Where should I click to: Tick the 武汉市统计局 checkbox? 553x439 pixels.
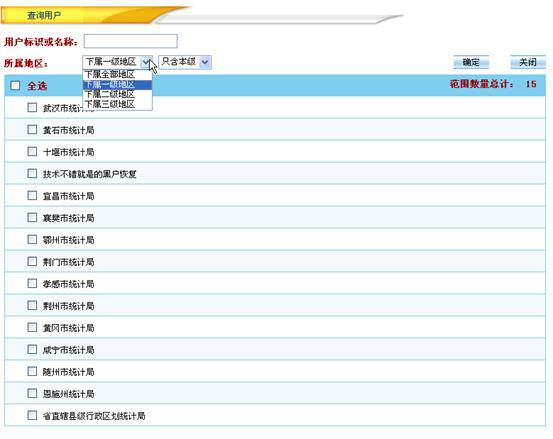click(x=32, y=108)
